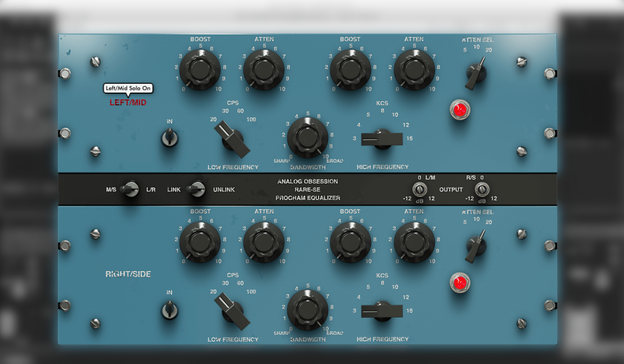The height and width of the screenshot is (364, 624).
Task: Click the RIGHT/SIDE solo label
Action: coord(128,274)
